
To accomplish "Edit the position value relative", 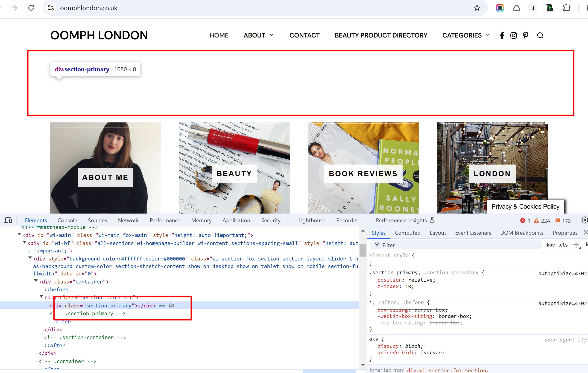I will pos(420,280).
